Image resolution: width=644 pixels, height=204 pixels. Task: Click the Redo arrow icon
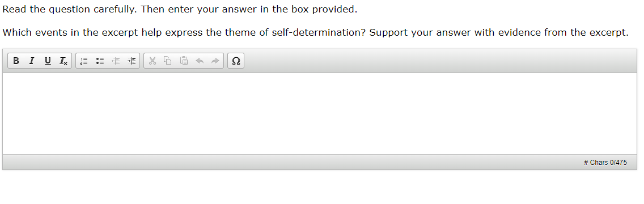pyautogui.click(x=215, y=61)
